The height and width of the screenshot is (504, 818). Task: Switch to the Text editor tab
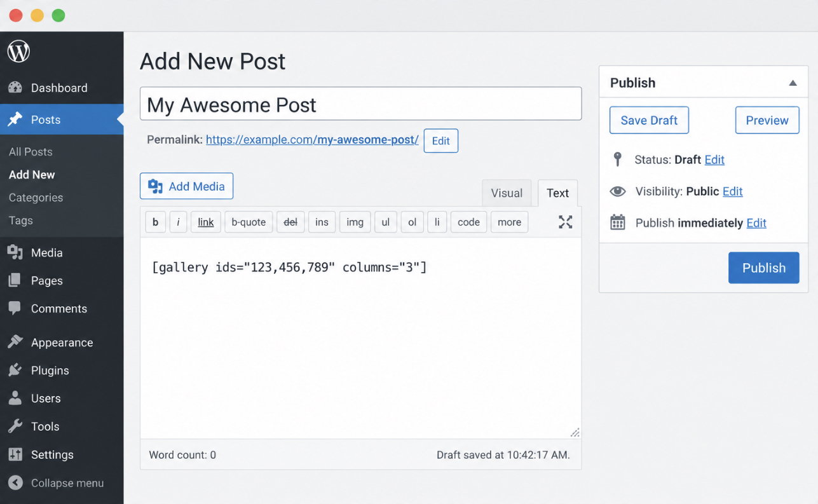557,193
